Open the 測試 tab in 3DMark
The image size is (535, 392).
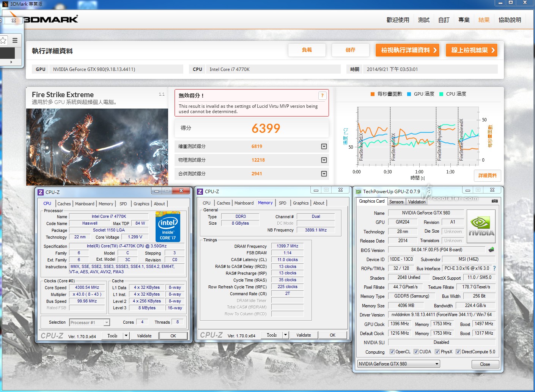pyautogui.click(x=423, y=20)
